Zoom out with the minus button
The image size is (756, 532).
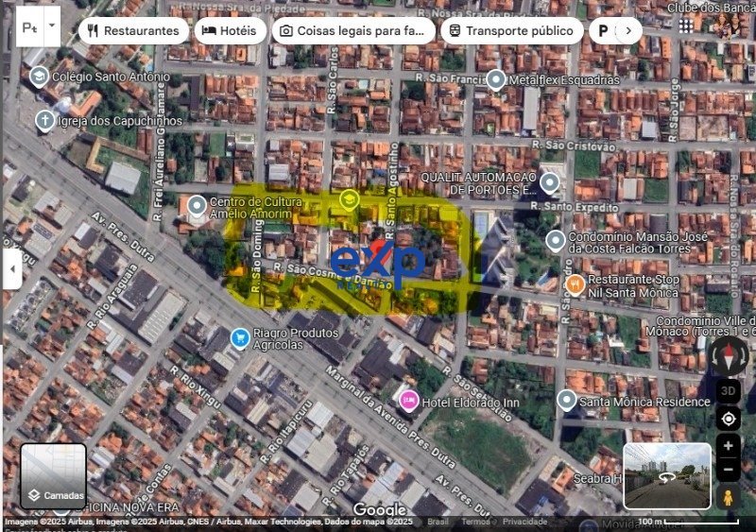(x=729, y=469)
